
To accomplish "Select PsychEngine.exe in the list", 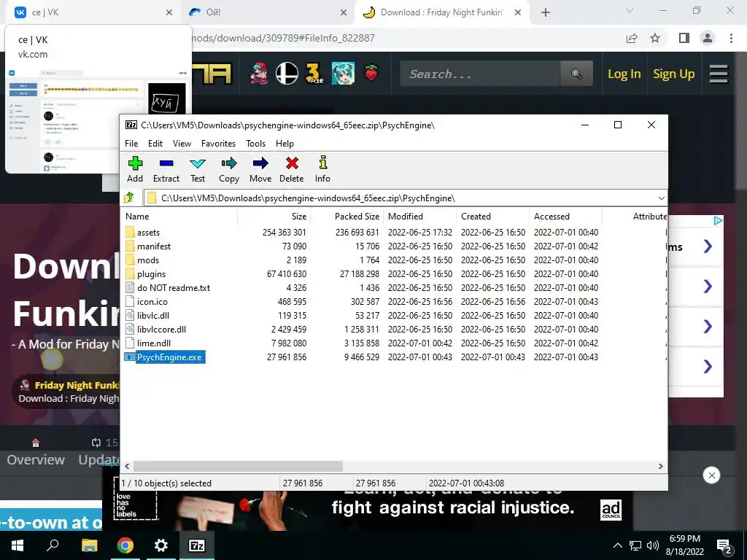I will click(169, 357).
